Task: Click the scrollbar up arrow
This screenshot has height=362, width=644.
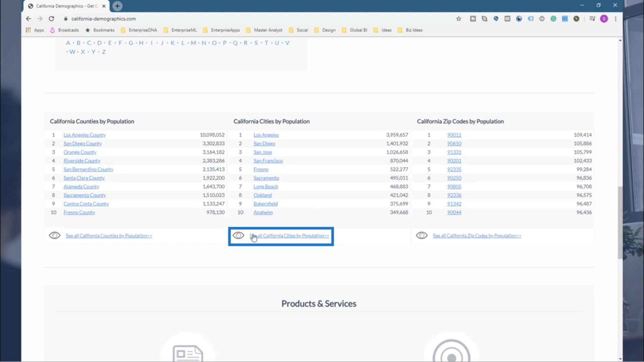Action: pyautogui.click(x=620, y=40)
